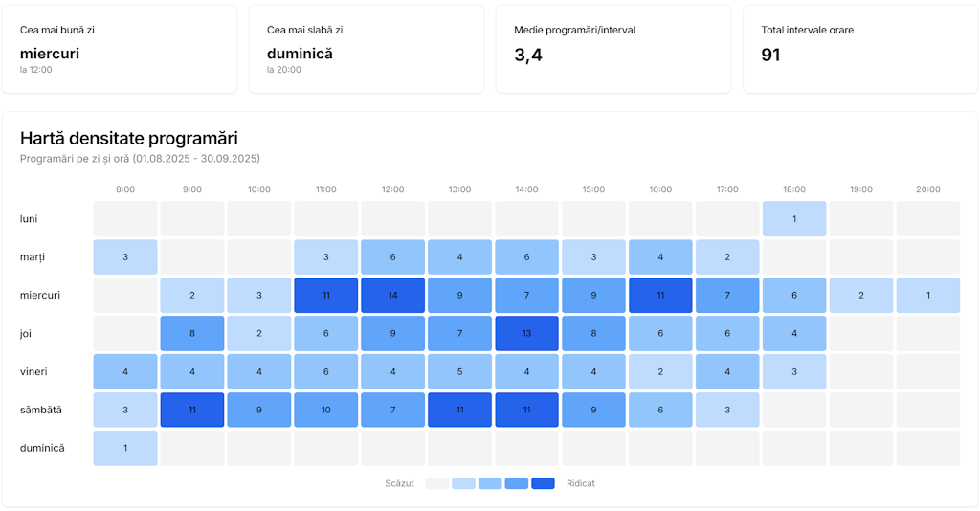Click the gray legend swatch next to Scăzut
Screen dimensions: 980x511
pyautogui.click(x=436, y=483)
